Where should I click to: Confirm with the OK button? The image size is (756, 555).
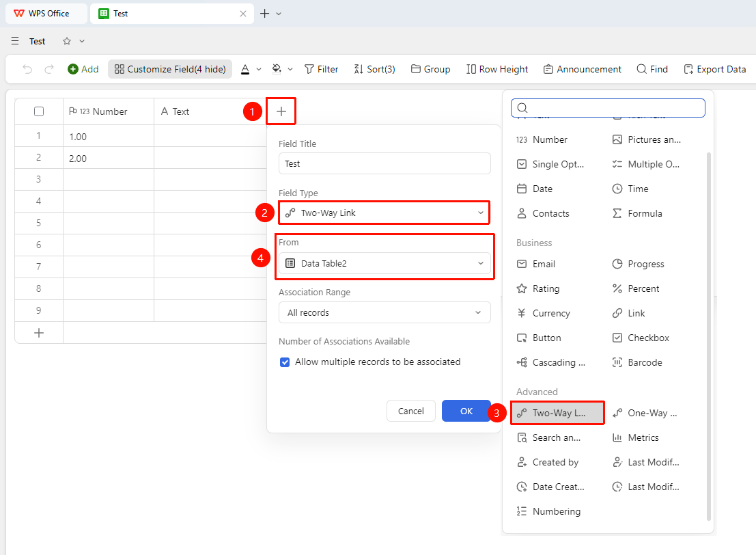pos(466,411)
